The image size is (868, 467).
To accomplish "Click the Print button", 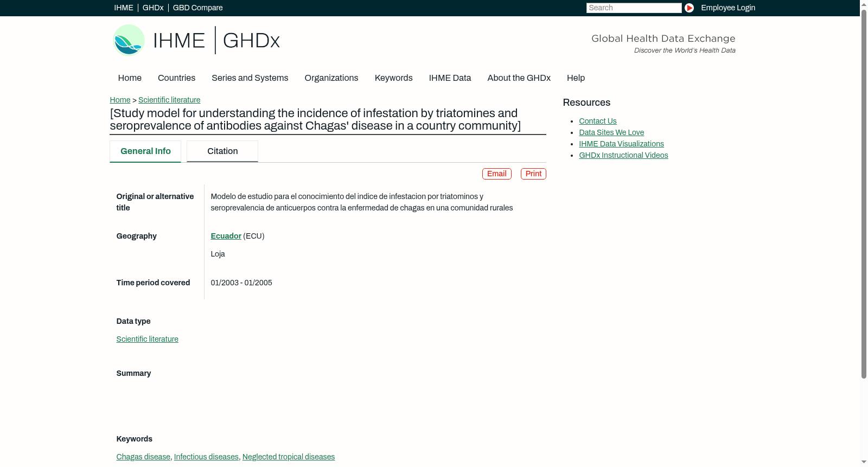I will pos(533,174).
